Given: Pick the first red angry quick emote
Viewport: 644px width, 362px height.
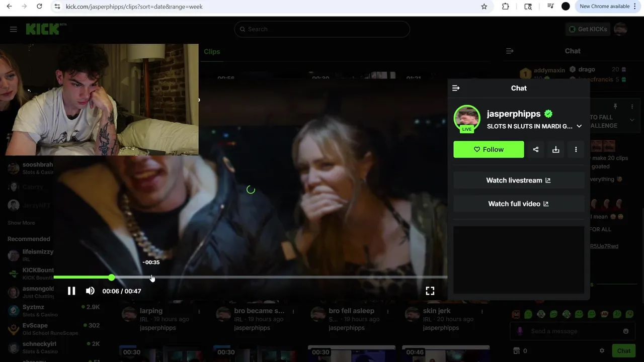Looking at the screenshot, I should (x=516, y=314).
